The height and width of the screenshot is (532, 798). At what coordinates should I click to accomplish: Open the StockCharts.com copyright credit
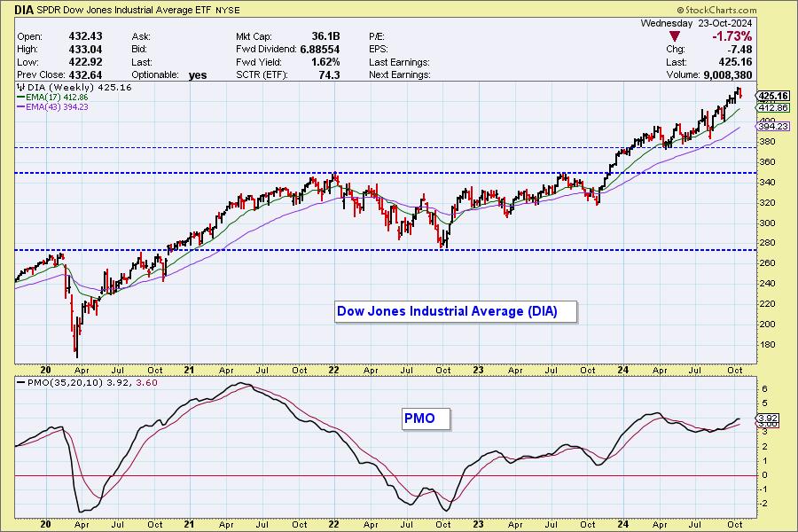[716, 10]
